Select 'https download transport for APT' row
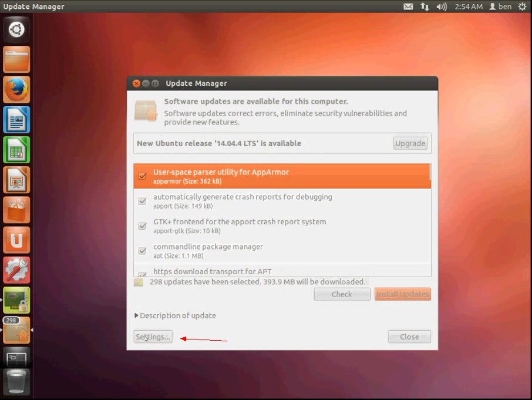This screenshot has width=532, height=400. (282, 270)
